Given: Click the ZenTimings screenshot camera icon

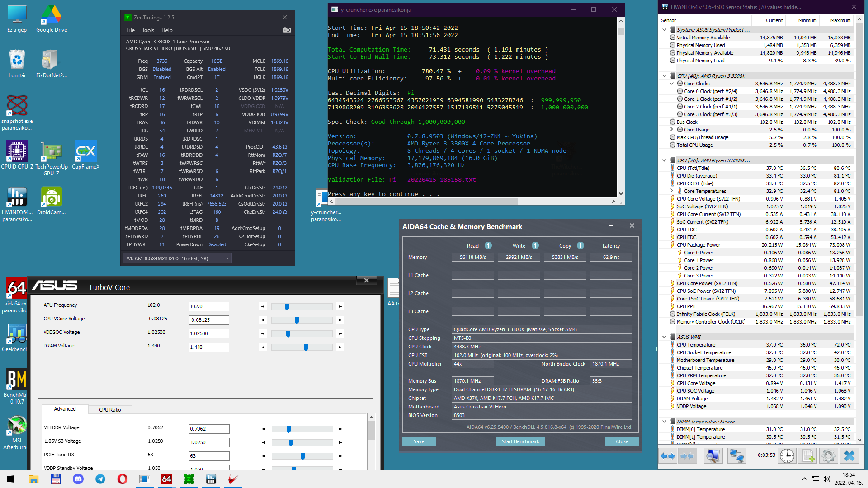Looking at the screenshot, I should 287,30.
